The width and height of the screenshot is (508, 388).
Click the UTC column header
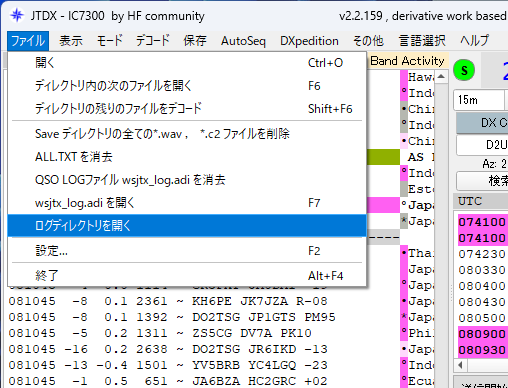point(470,201)
